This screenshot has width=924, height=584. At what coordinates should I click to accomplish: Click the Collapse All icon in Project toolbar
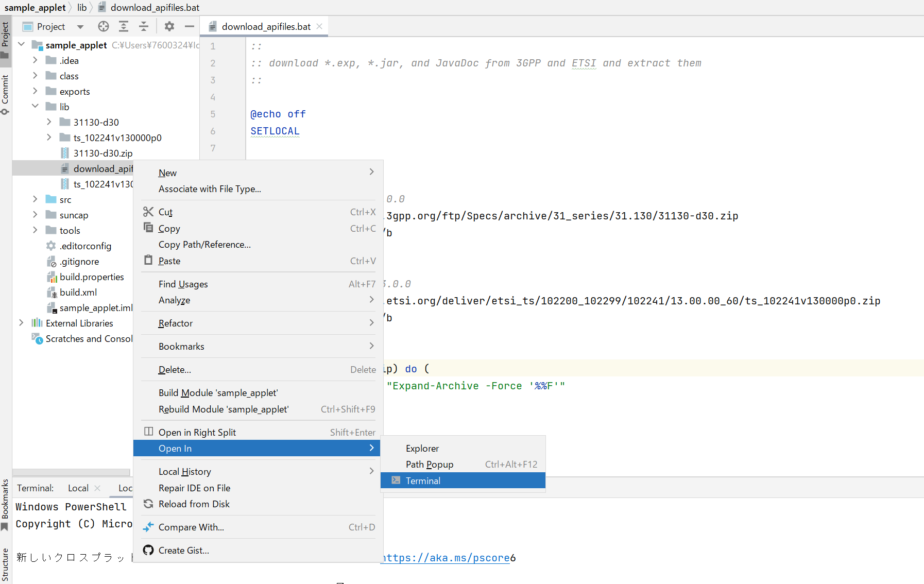tap(144, 26)
